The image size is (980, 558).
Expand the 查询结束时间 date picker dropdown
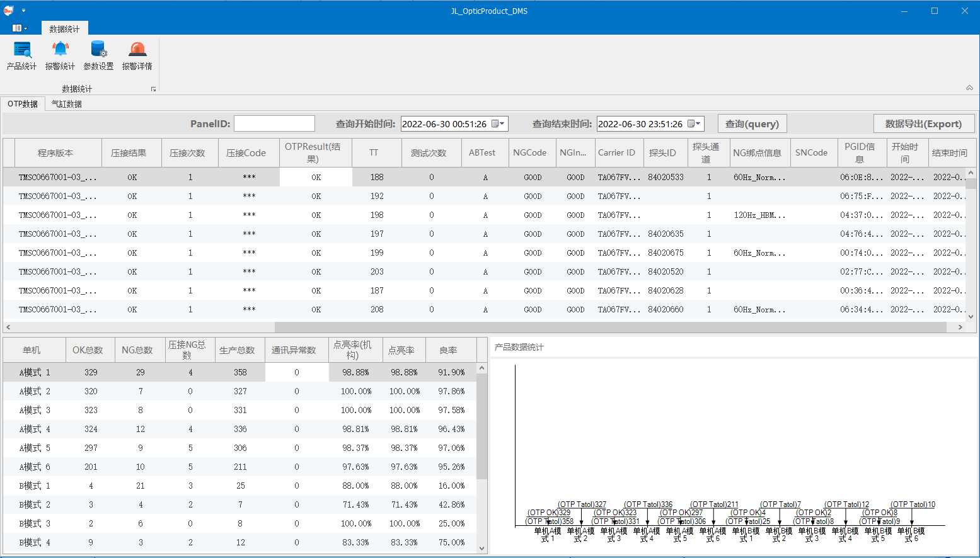[x=695, y=124]
